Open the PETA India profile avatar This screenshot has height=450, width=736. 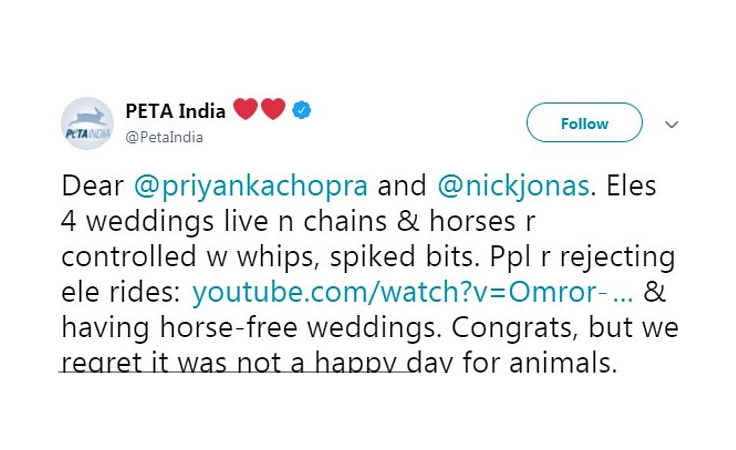[x=87, y=123]
